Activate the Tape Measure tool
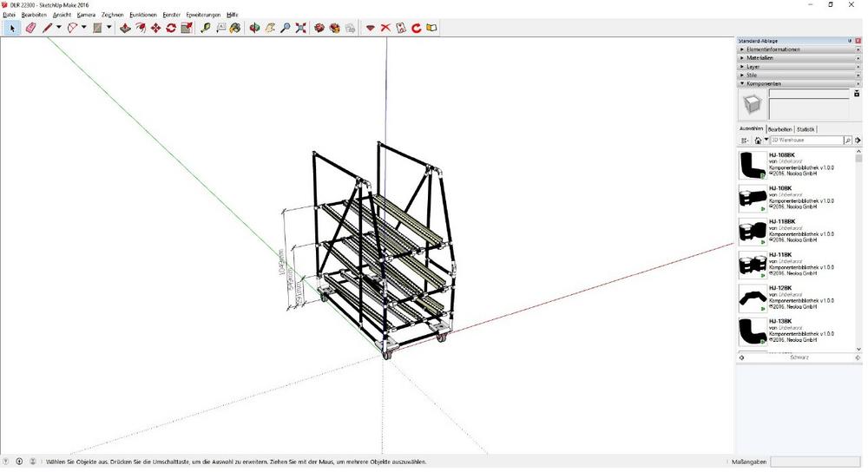This screenshot has height=472, width=868. pos(206,28)
